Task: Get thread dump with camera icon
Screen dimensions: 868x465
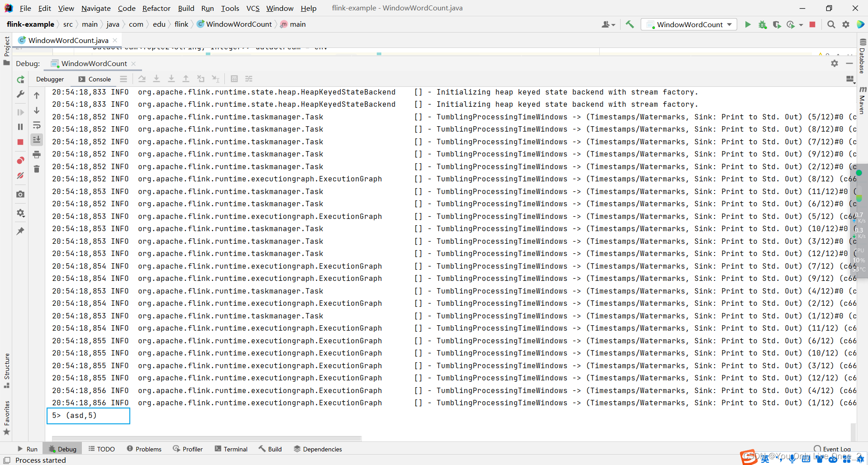Action: pos(20,194)
